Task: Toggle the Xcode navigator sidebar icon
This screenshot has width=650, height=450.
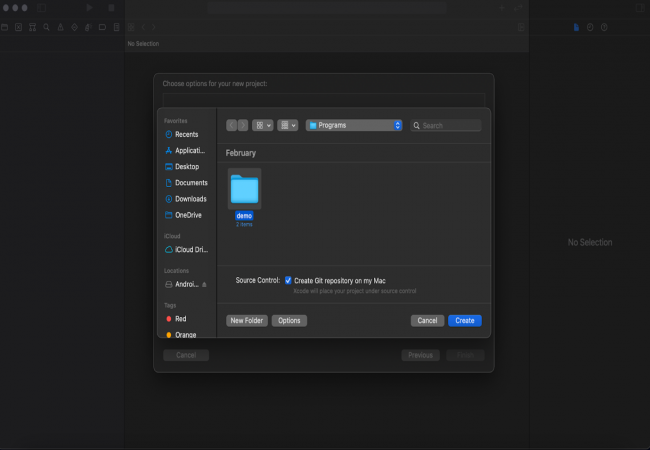Action: pyautogui.click(x=41, y=7)
